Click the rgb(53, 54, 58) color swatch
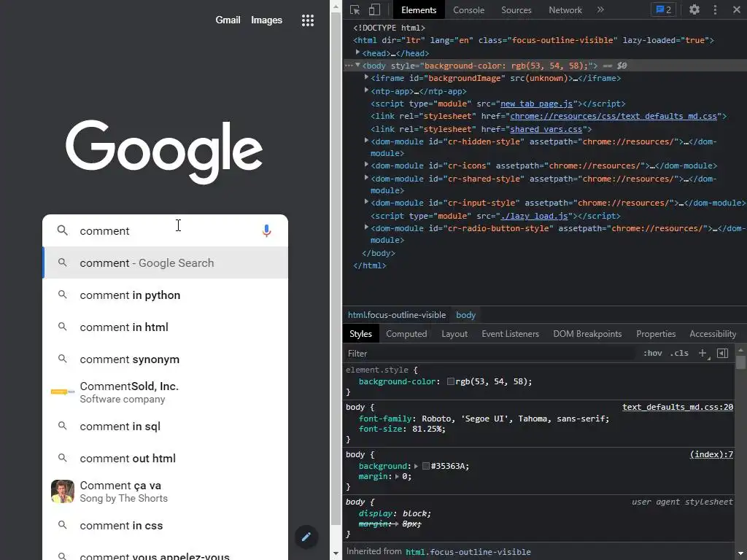The image size is (747, 560). point(451,381)
